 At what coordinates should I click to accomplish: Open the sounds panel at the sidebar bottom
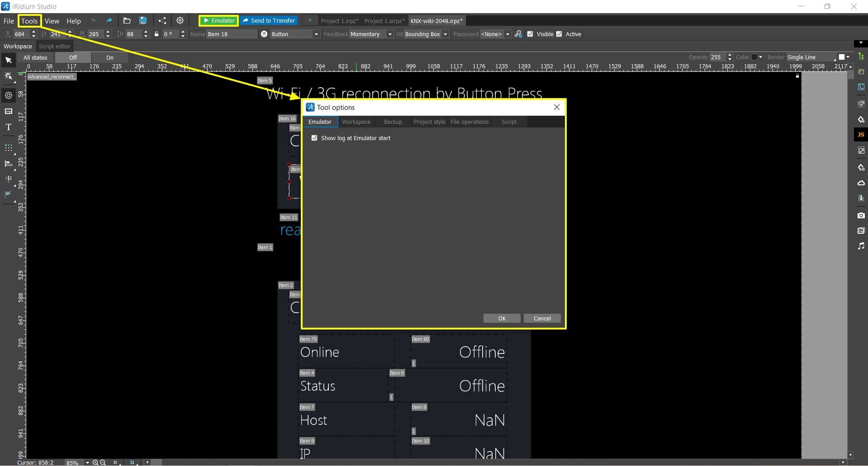pos(861,246)
